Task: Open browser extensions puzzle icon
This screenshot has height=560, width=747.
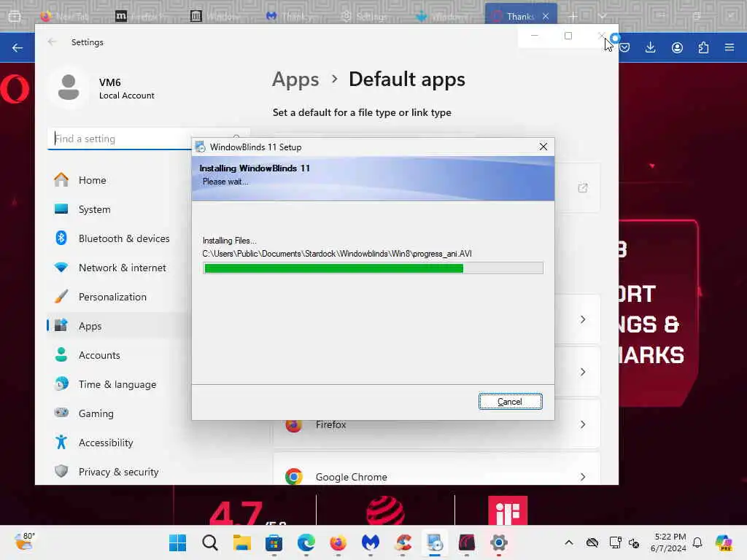Action: pyautogui.click(x=704, y=47)
